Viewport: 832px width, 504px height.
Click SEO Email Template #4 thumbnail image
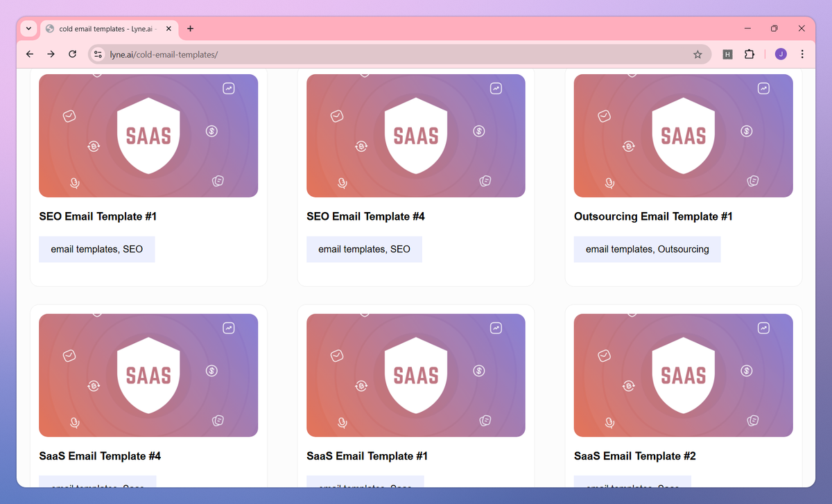click(416, 136)
